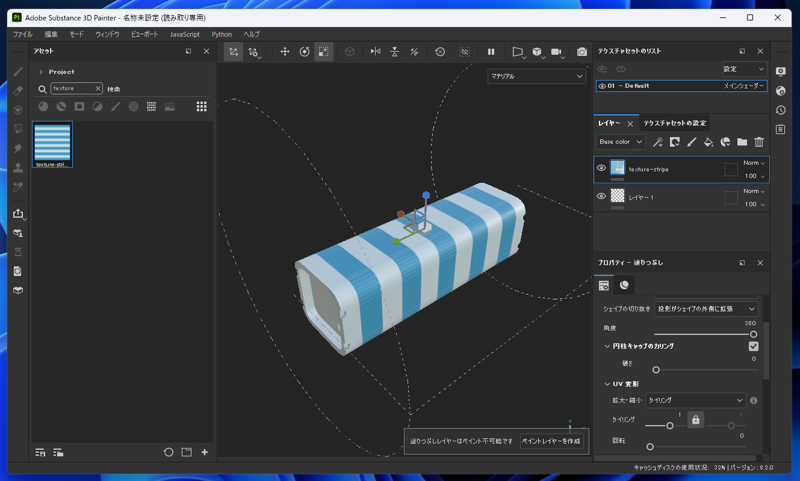Screen dimensions: 800x481
Task: Select the Smudge tool
Action: (18, 148)
